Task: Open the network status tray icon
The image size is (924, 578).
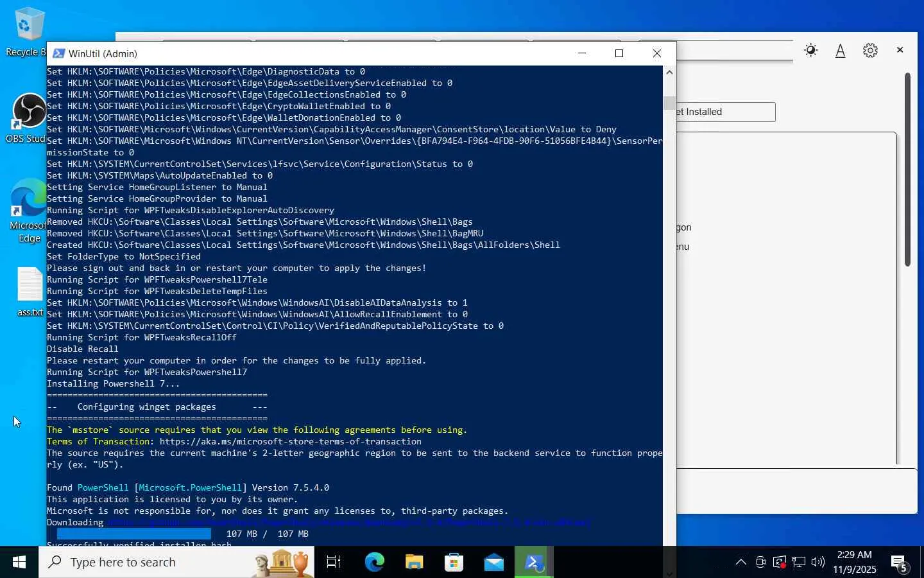Action: pos(799,563)
